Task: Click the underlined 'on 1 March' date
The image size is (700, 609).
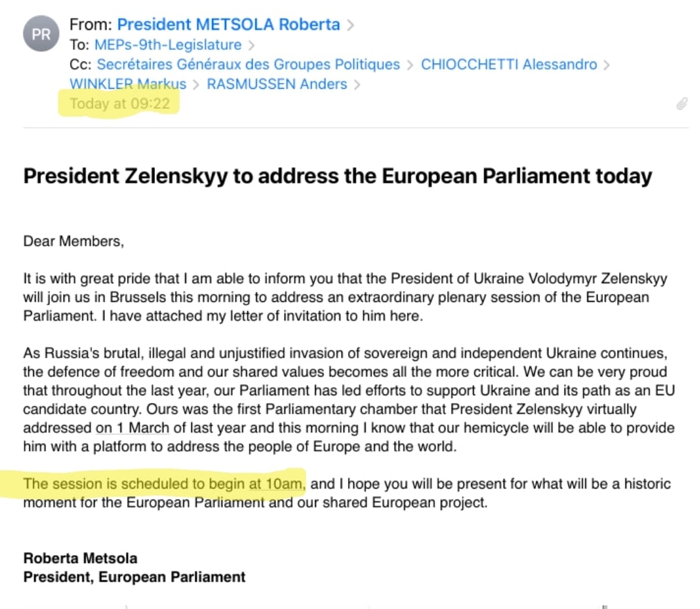Action: click(x=132, y=428)
